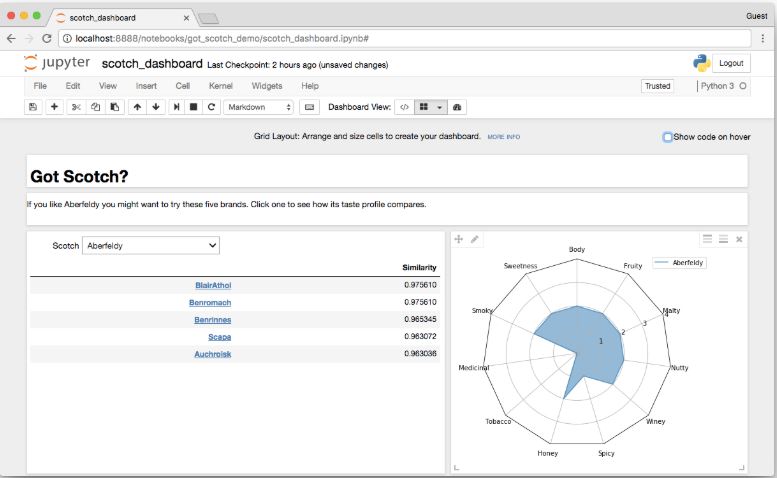Paste cells below icon
The width and height of the screenshot is (777, 478).
click(114, 107)
